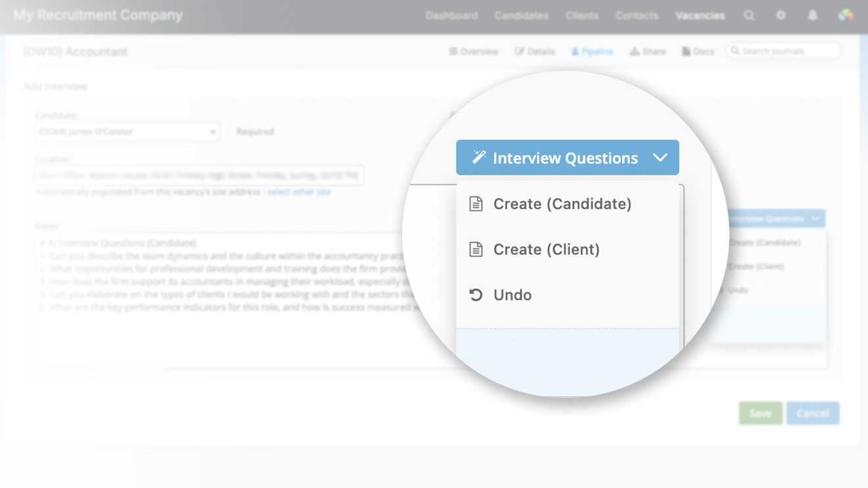
Task: Open settings via the gear icon
Action: coord(781,14)
